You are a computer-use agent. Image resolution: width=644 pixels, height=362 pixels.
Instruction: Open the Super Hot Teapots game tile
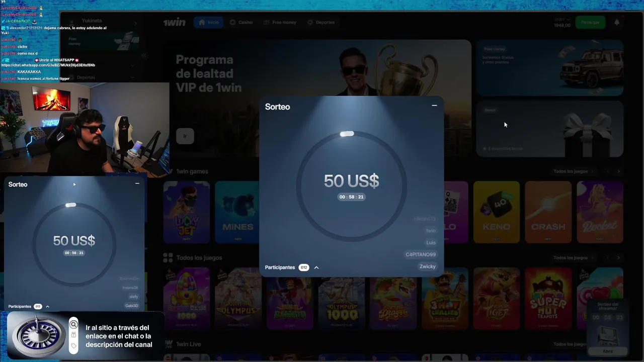pos(548,299)
